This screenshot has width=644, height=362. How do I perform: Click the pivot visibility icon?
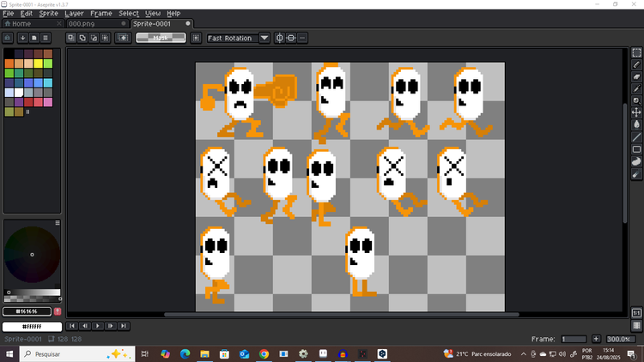point(196,38)
